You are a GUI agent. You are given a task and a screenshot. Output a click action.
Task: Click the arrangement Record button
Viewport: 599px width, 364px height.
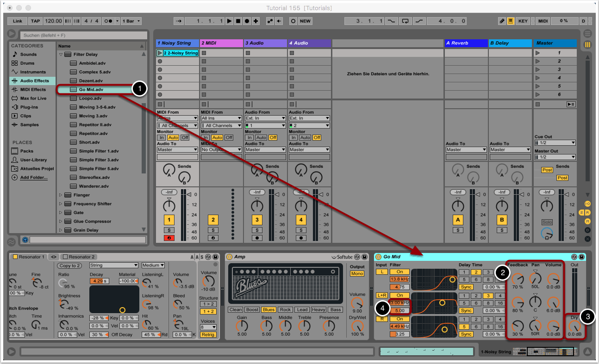coord(247,21)
